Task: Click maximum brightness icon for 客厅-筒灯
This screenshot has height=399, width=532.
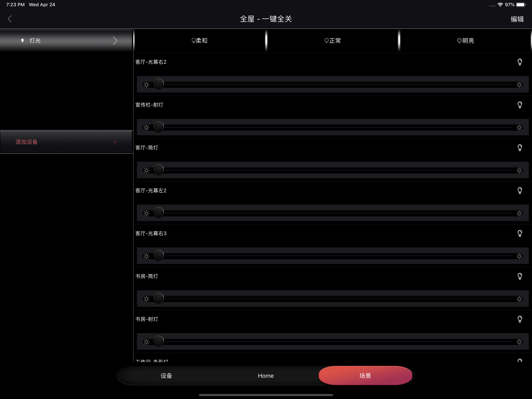Action: pyautogui.click(x=519, y=170)
